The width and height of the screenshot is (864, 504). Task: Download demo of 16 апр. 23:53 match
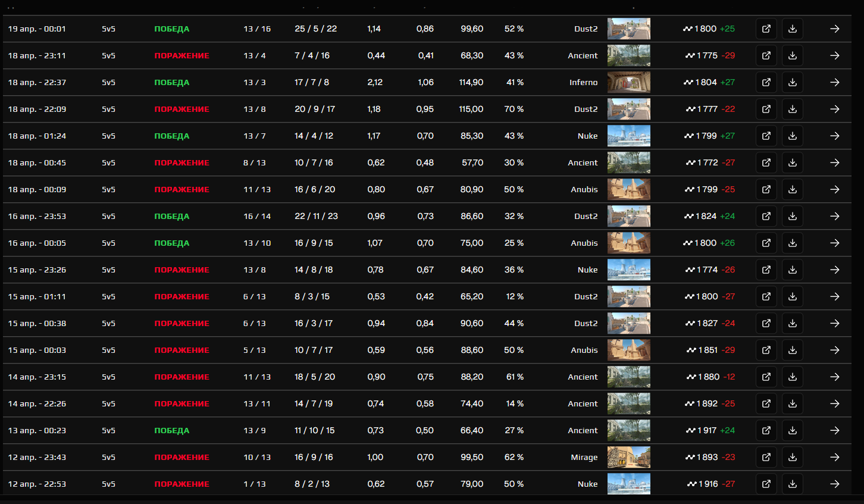click(x=793, y=216)
